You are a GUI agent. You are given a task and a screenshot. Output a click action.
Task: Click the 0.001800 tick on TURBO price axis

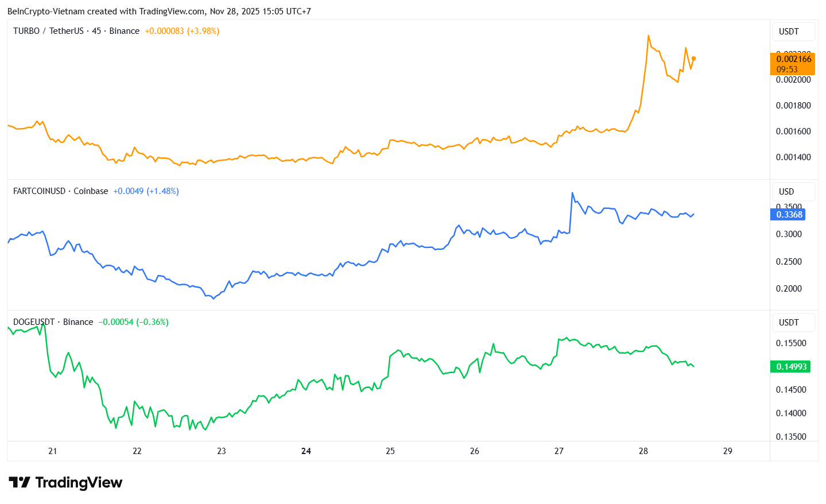(793, 106)
